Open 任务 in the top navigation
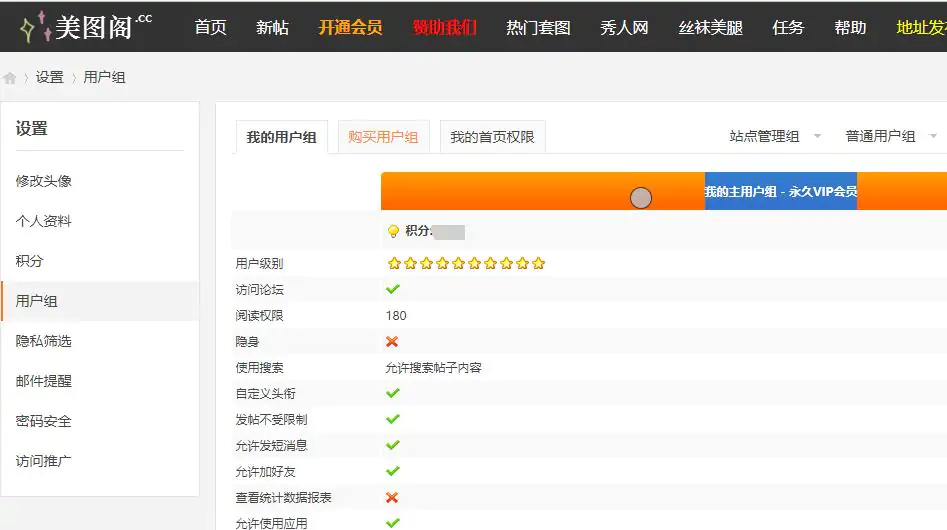Image resolution: width=947 pixels, height=530 pixels. point(788,27)
